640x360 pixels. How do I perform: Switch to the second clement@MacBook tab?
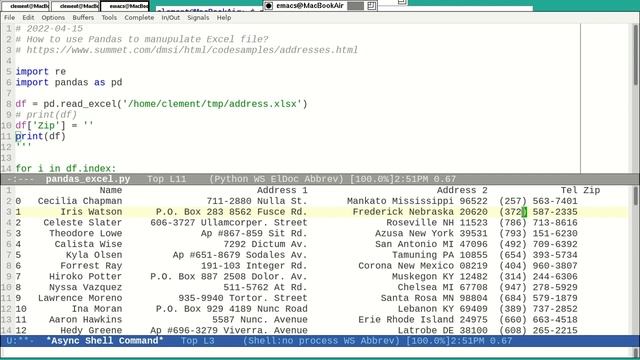[76, 6]
